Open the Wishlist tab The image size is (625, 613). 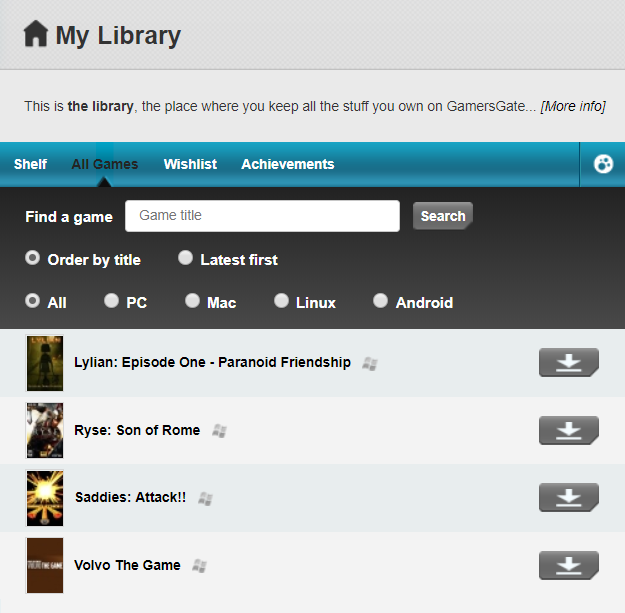(x=190, y=164)
